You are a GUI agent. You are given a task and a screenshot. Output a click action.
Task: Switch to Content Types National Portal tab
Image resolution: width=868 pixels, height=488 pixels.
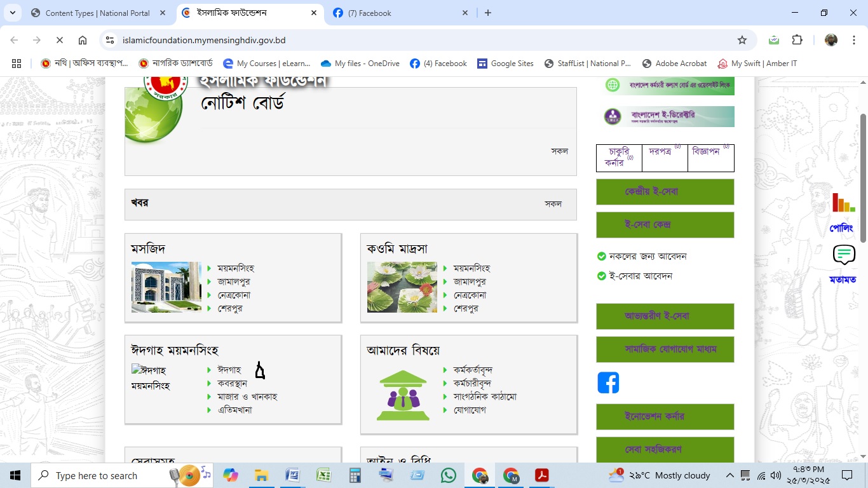(97, 13)
